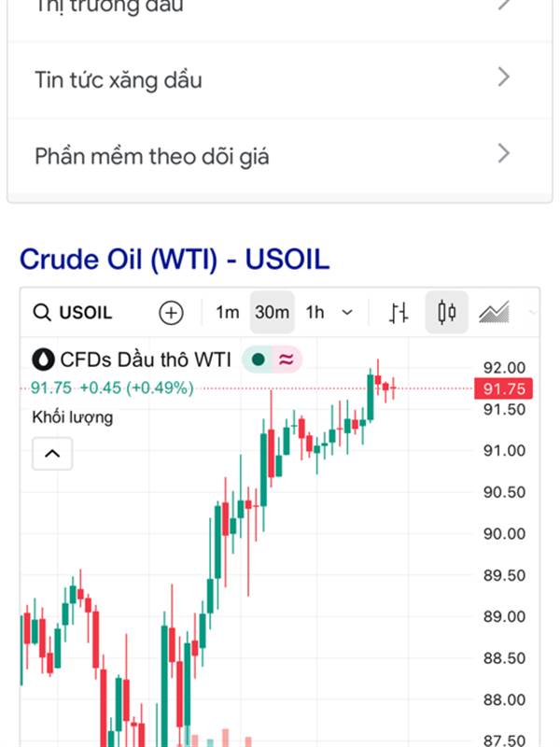The image size is (560, 747).
Task: Click the pink approximate-data indicator icon
Action: [x=286, y=359]
